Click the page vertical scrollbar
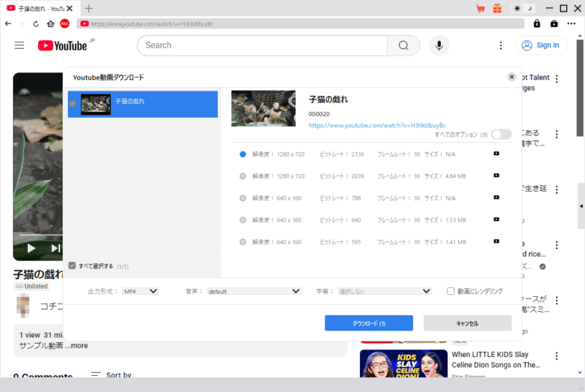 [580, 89]
